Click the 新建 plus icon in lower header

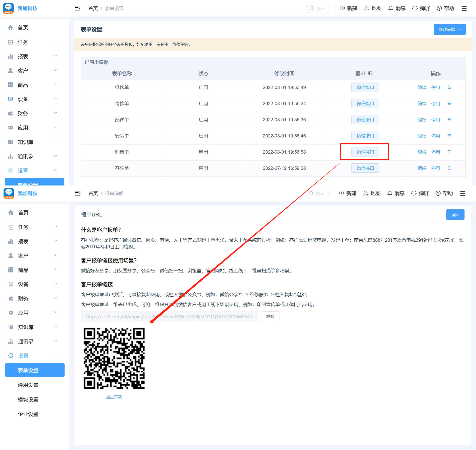tap(341, 193)
